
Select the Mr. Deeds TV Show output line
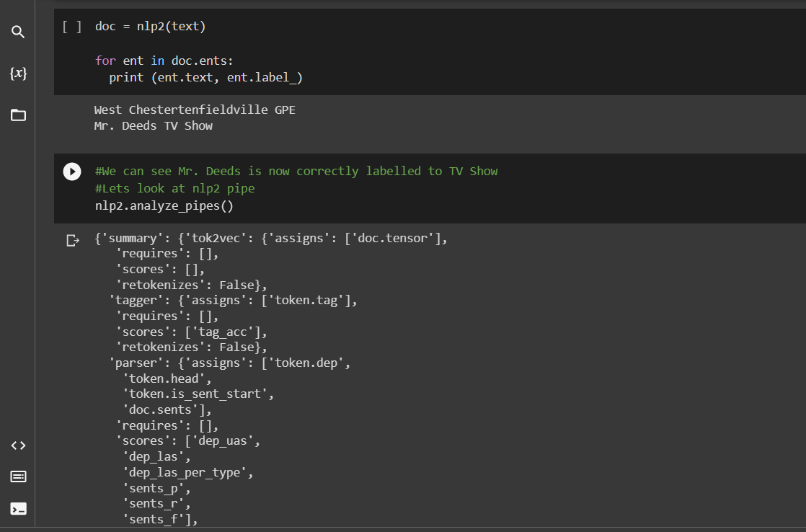pos(153,125)
